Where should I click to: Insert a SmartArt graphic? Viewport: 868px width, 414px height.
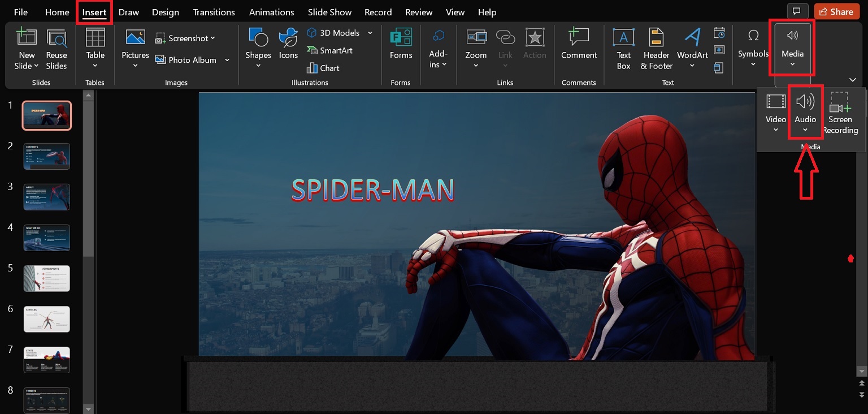(329, 50)
